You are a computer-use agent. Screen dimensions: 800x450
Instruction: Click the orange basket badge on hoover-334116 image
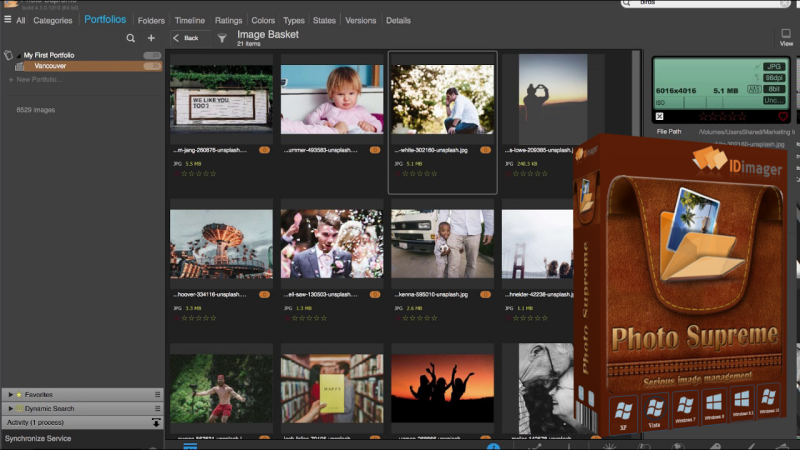[264, 294]
